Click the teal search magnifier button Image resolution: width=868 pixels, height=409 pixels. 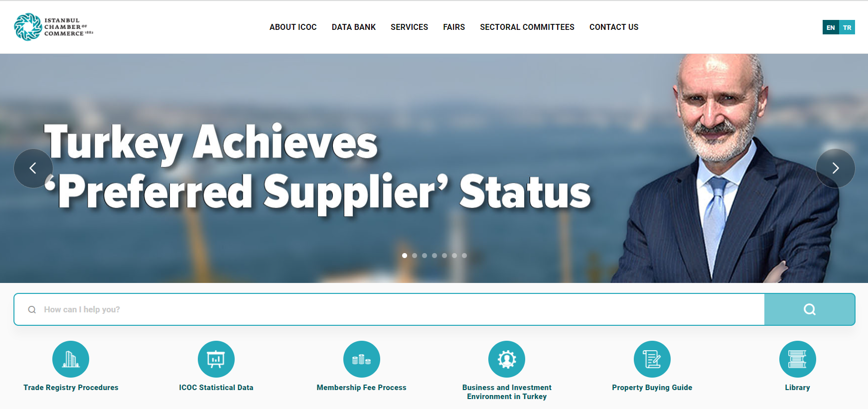810,309
